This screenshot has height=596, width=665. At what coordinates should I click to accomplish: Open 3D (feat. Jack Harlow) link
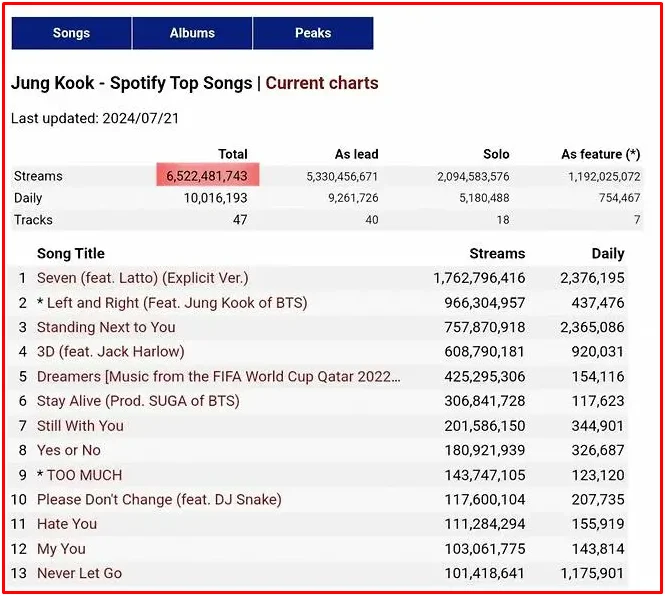click(x=111, y=352)
